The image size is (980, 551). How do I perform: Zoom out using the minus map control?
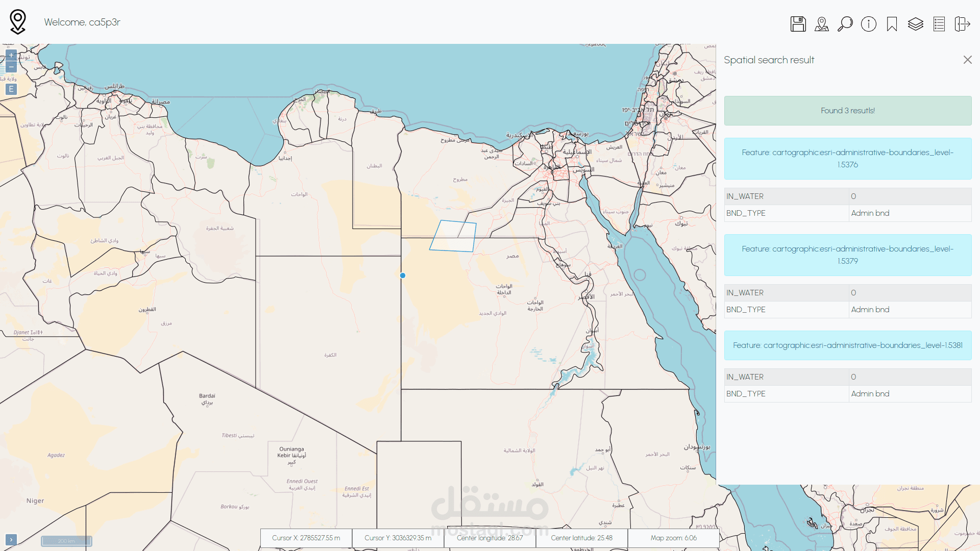pyautogui.click(x=11, y=66)
